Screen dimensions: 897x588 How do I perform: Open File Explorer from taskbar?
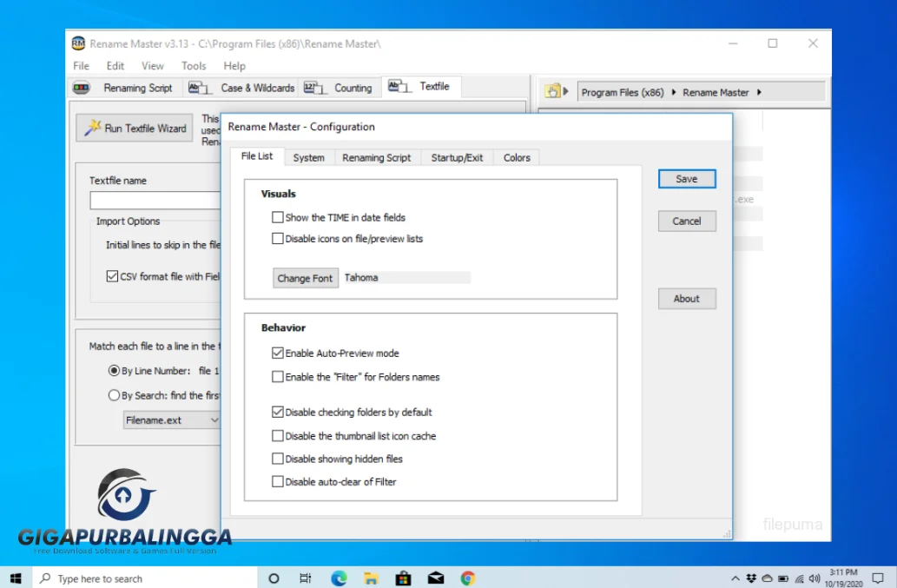click(371, 578)
